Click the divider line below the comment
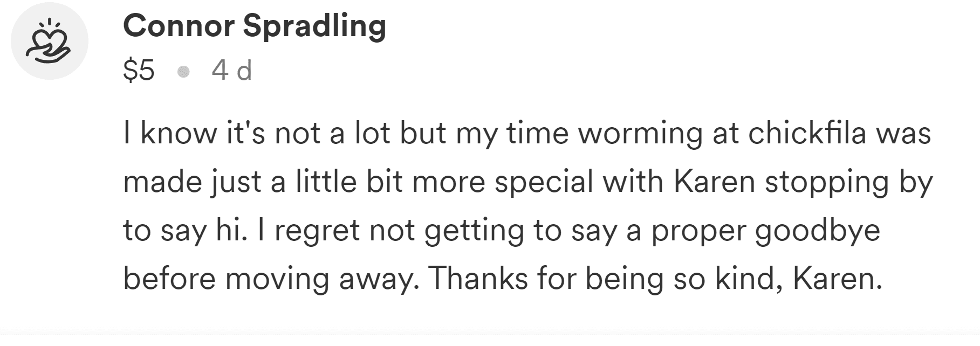 [x=490, y=333]
